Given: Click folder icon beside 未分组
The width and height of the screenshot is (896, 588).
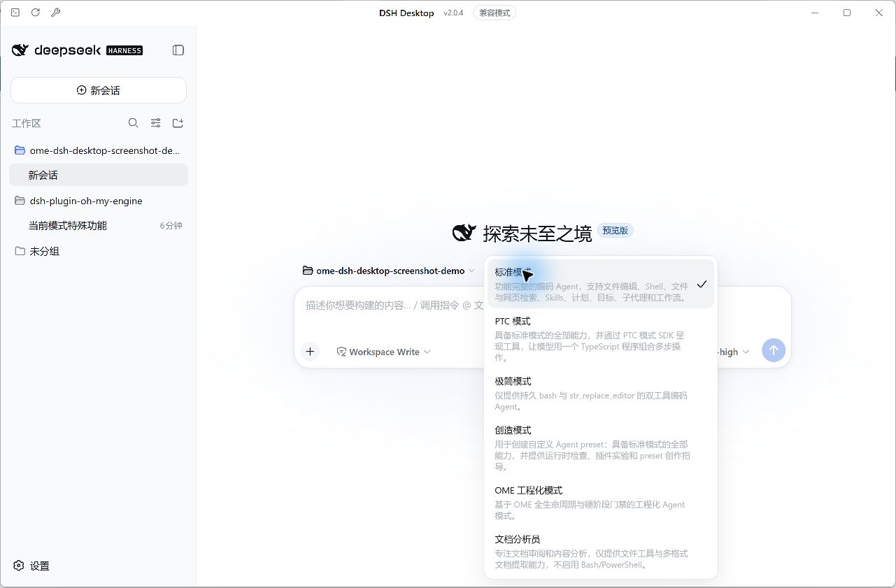Looking at the screenshot, I should coord(20,251).
